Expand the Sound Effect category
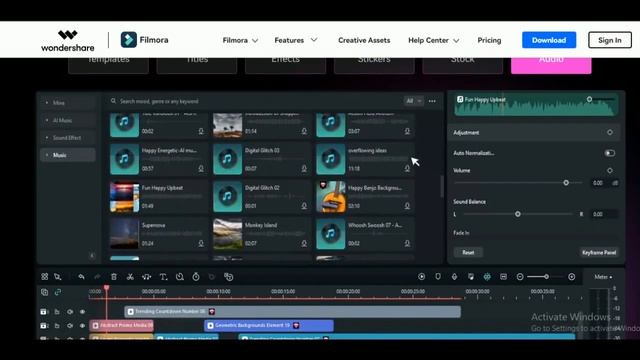This screenshot has height=360, width=640. tap(68, 138)
